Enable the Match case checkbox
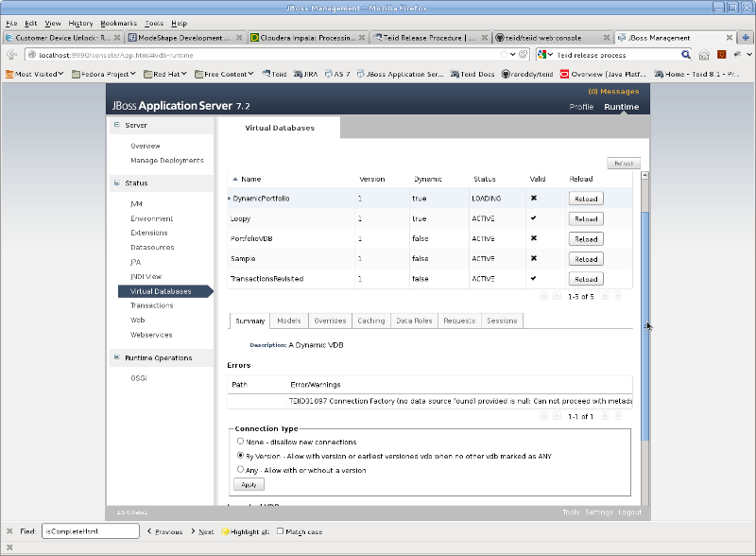Screen dimensions: 756x556 (280, 530)
